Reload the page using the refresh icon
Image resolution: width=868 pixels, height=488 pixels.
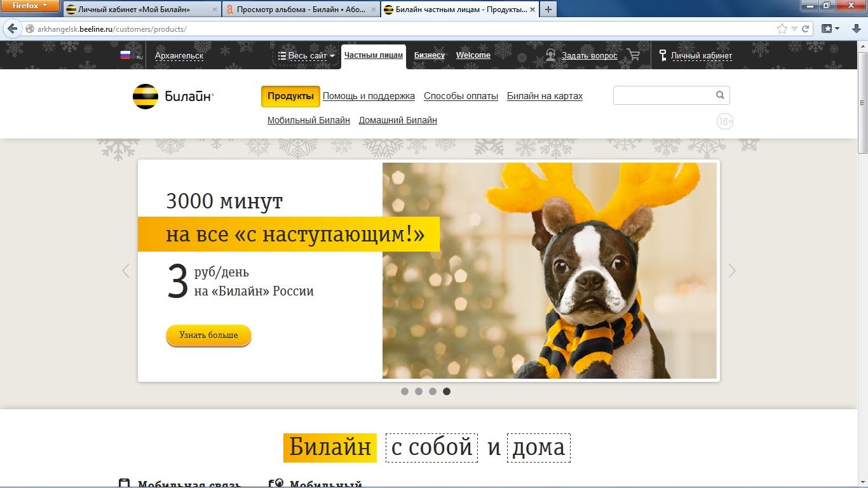click(806, 29)
